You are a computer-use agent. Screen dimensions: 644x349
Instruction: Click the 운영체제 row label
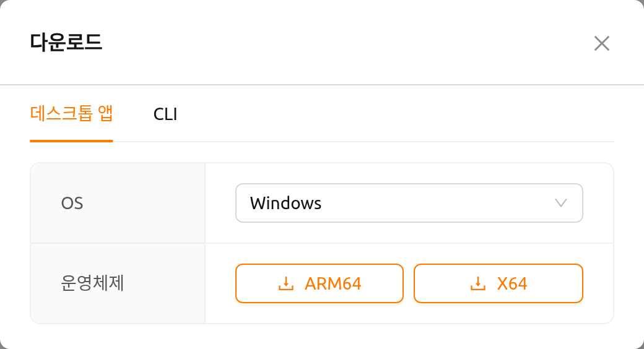(x=92, y=283)
